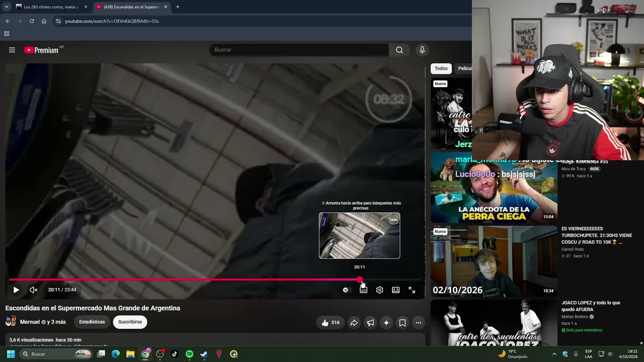The width and height of the screenshot is (644, 362).
Task: Open the Windows Start menu
Action: [11, 354]
